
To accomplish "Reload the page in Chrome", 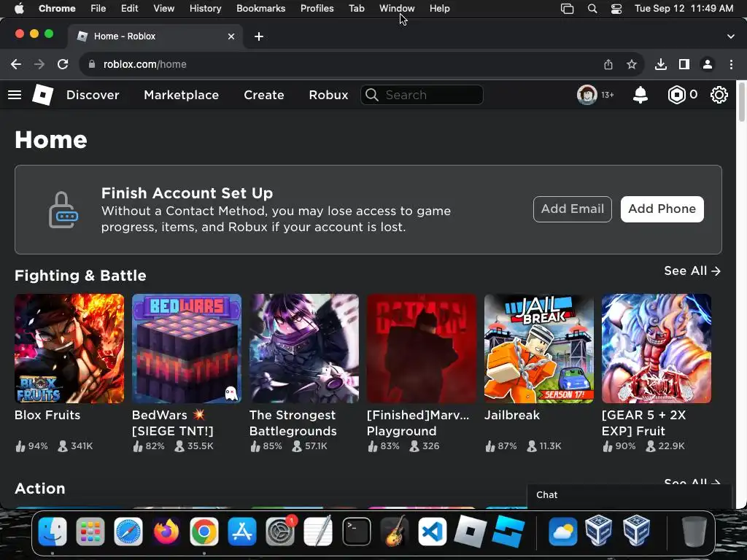I will [x=63, y=64].
